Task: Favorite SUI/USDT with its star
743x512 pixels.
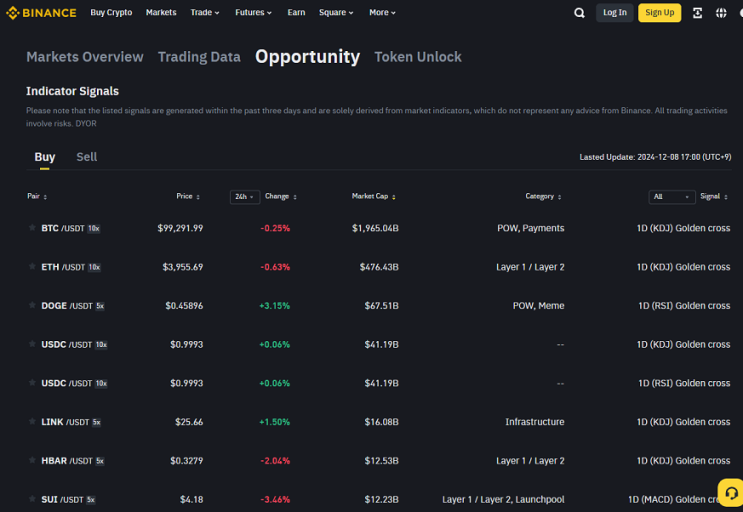Action: point(32,499)
